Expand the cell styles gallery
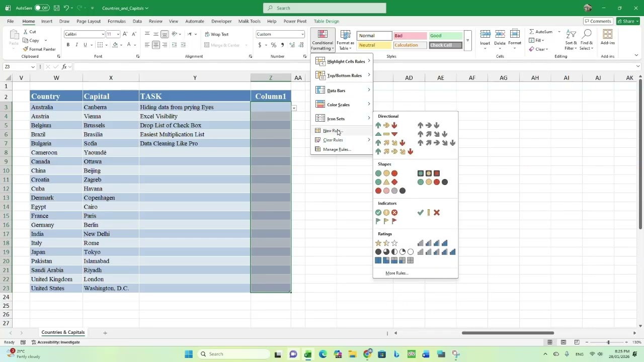This screenshot has width=644, height=362. (x=467, y=40)
